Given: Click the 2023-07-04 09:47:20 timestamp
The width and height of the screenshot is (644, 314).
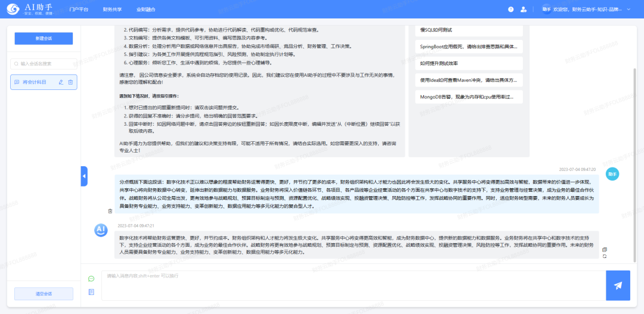Looking at the screenshot, I should click(x=577, y=169).
